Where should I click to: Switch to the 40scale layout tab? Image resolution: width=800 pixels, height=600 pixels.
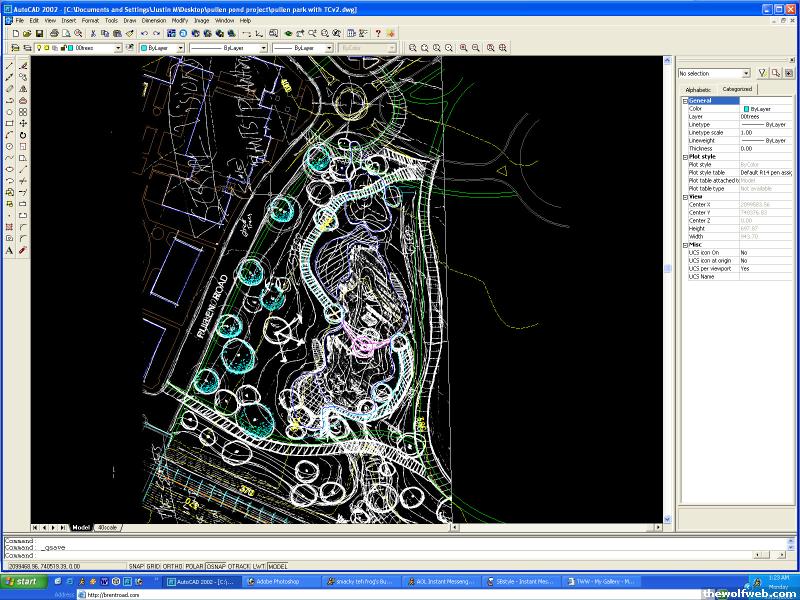click(107, 527)
